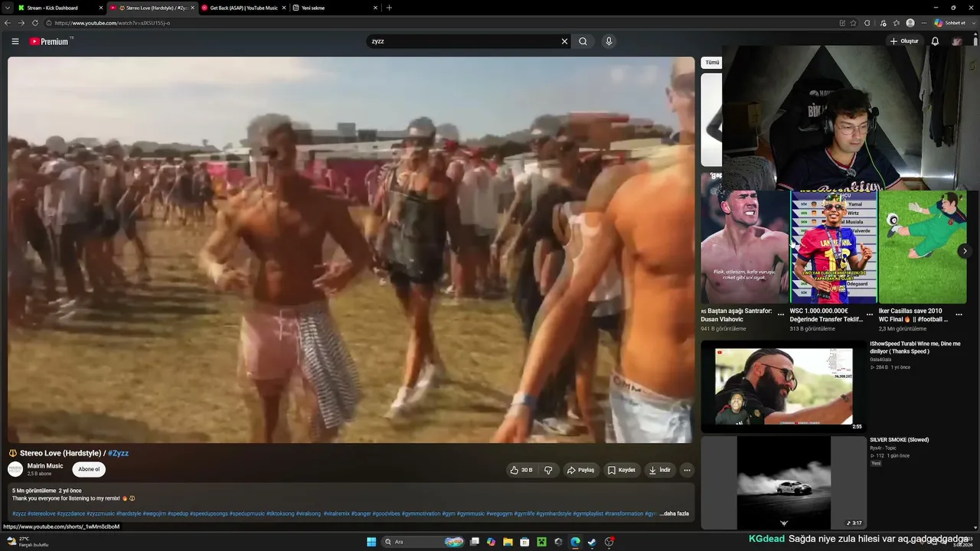Open the #gymmotivation hashtag link
The width and height of the screenshot is (980, 551).
(x=421, y=514)
